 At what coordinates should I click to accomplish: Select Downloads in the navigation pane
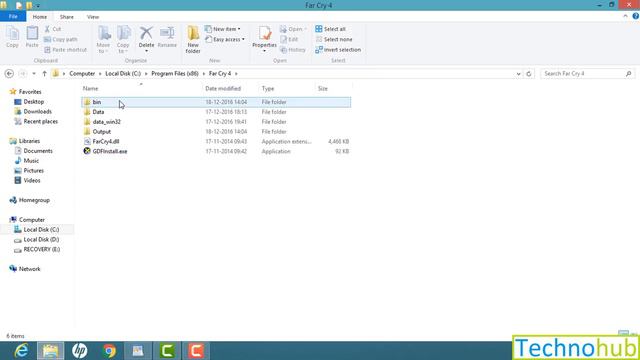33,111
